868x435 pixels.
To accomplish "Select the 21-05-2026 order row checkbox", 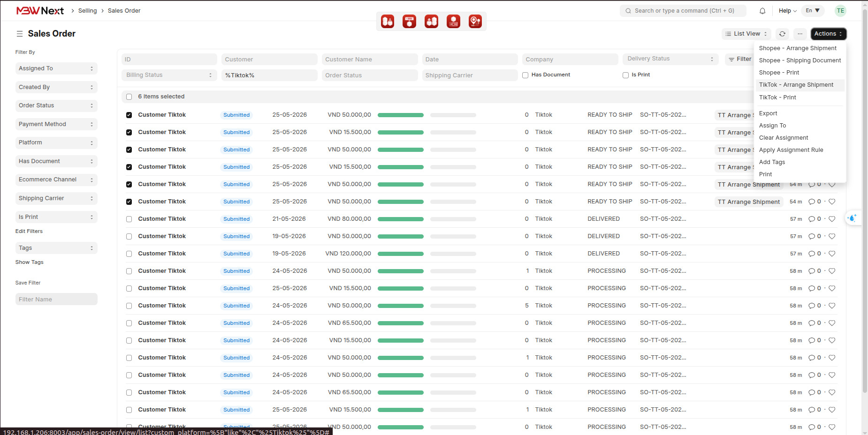I will 129,219.
